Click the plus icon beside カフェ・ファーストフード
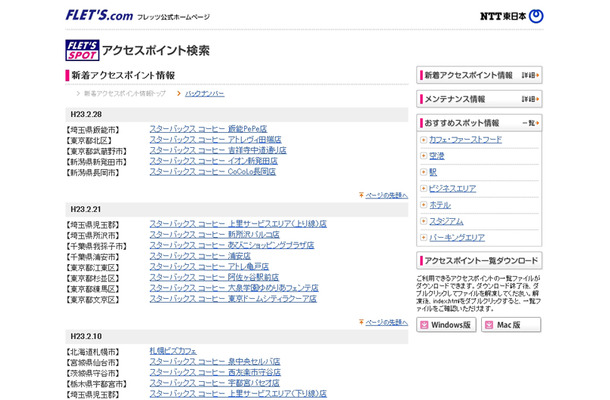The width and height of the screenshot is (610, 400). (424, 140)
